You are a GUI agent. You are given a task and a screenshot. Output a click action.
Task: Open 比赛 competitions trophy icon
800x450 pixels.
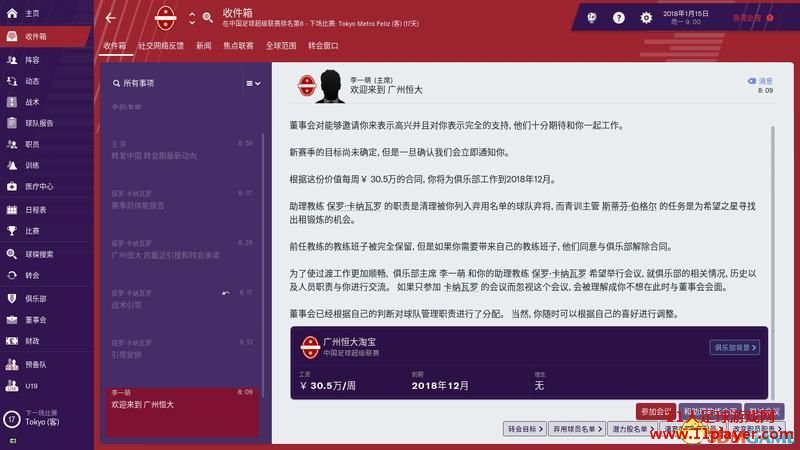point(12,231)
